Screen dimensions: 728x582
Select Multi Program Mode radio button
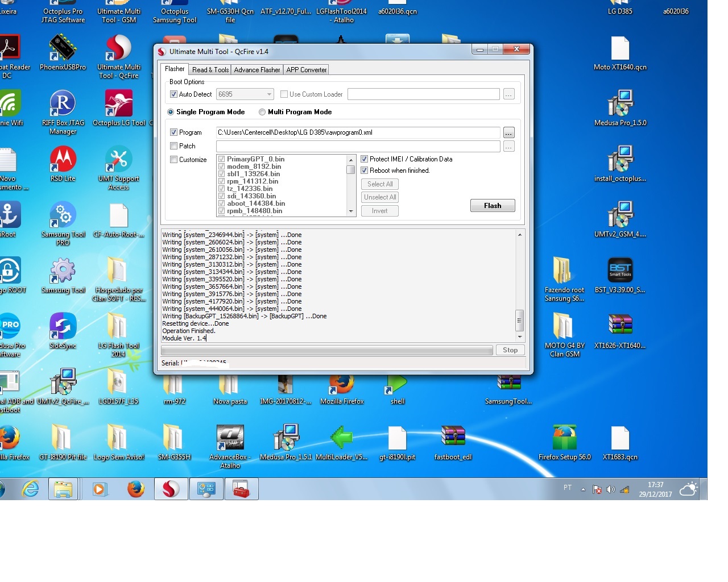point(262,112)
